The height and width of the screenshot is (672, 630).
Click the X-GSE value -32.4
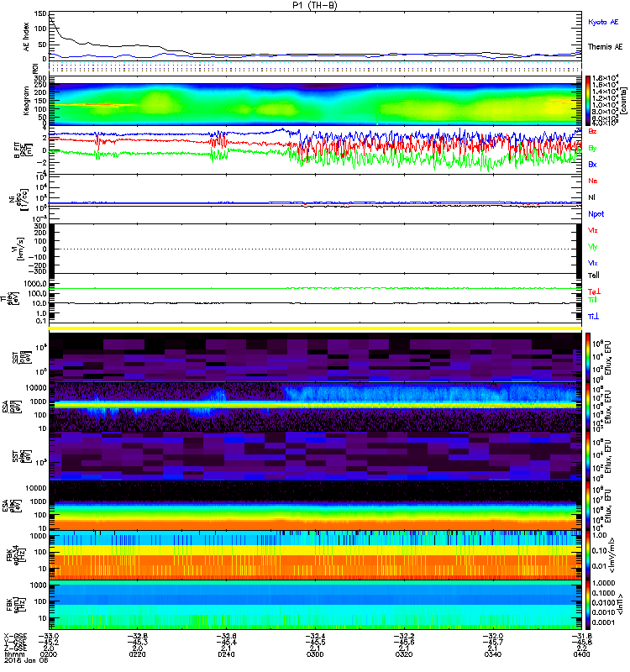tap(315, 636)
